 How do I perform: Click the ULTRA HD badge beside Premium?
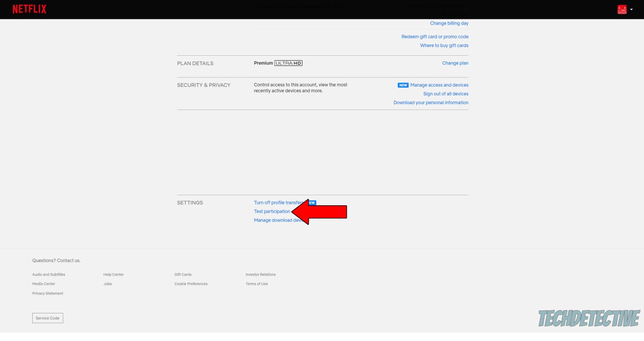pyautogui.click(x=288, y=63)
